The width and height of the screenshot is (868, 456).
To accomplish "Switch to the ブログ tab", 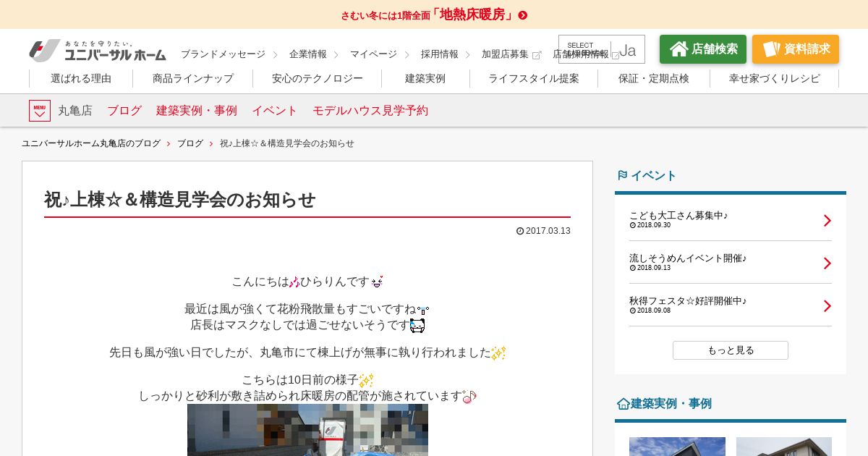I will pos(124,111).
